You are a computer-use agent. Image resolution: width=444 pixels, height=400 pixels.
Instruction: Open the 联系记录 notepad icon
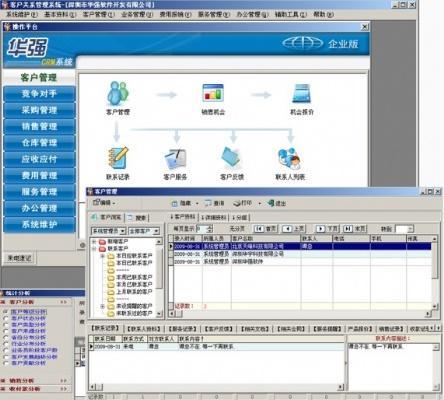click(x=118, y=157)
